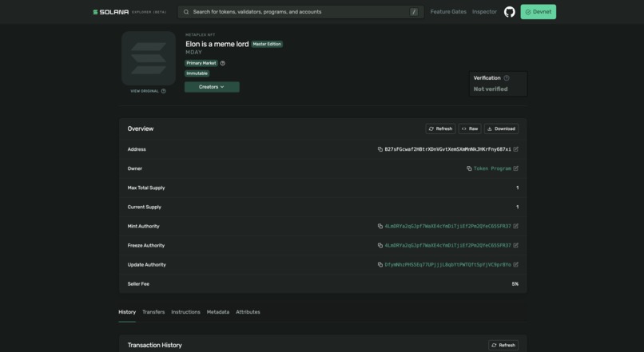Viewport: 644px width, 352px height.
Task: Download the account data
Action: tap(501, 129)
